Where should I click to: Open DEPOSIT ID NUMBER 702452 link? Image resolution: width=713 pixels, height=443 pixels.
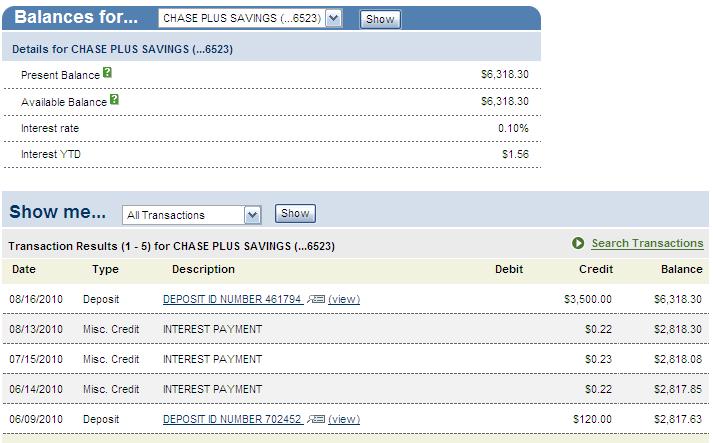[232, 419]
